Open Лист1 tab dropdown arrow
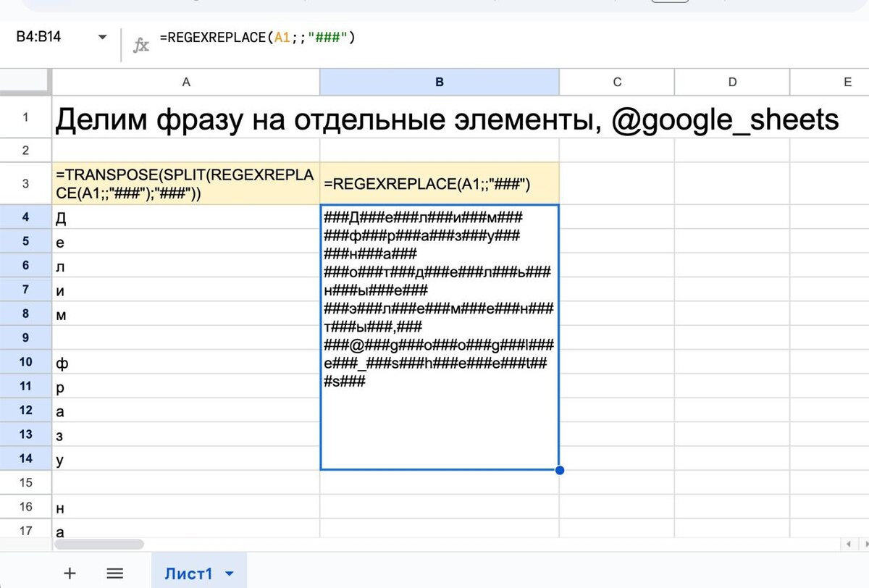This screenshot has width=869, height=588. 230,574
